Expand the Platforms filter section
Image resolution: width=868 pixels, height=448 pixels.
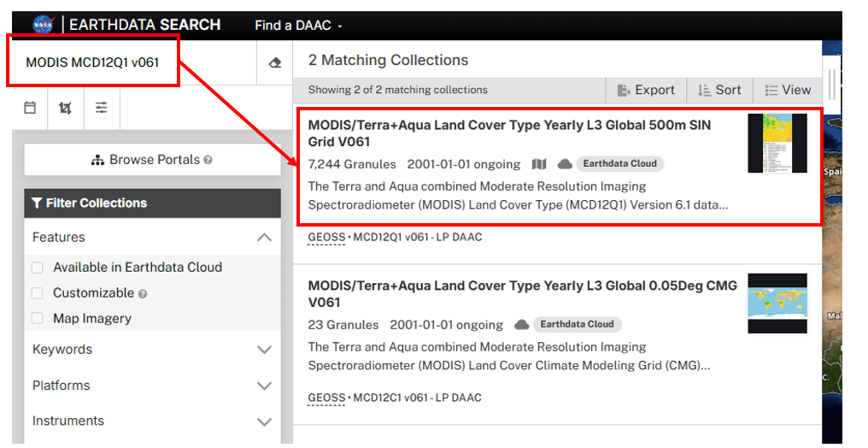pos(264,386)
